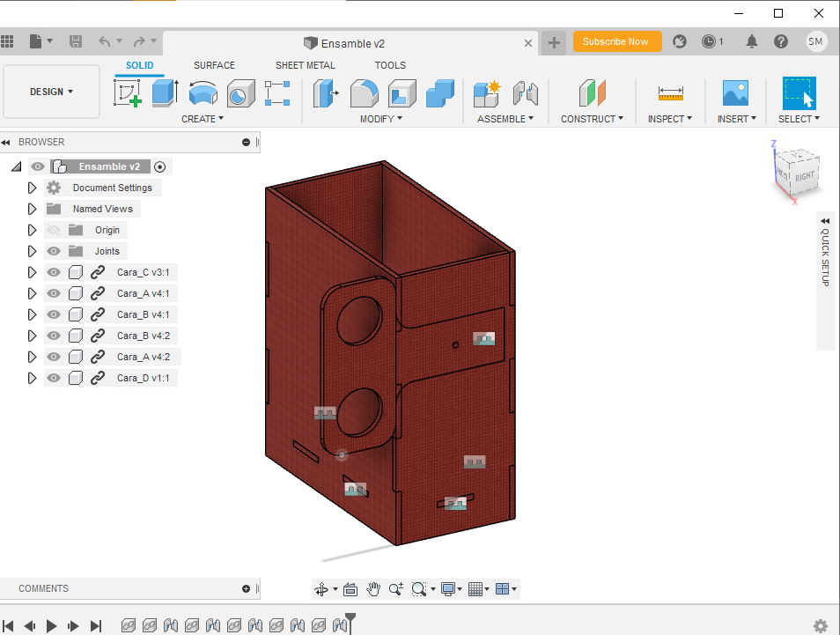Expand the Joints folder
The image size is (840, 635).
(33, 251)
